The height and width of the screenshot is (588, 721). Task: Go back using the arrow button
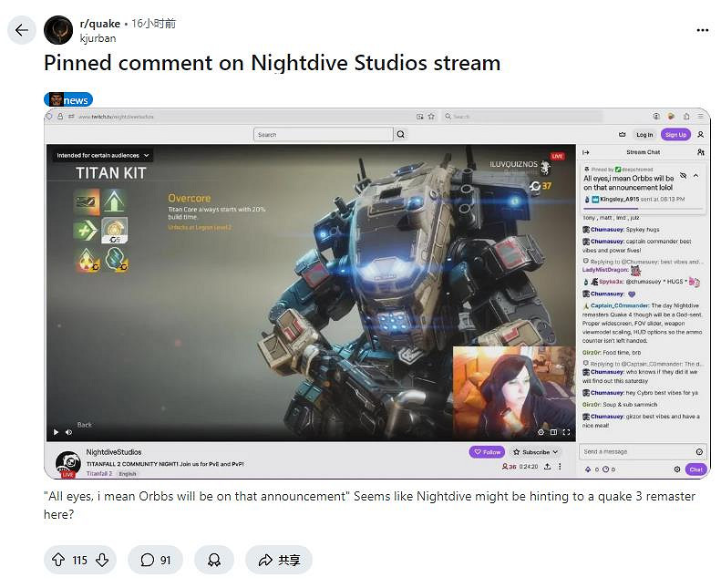click(22, 30)
